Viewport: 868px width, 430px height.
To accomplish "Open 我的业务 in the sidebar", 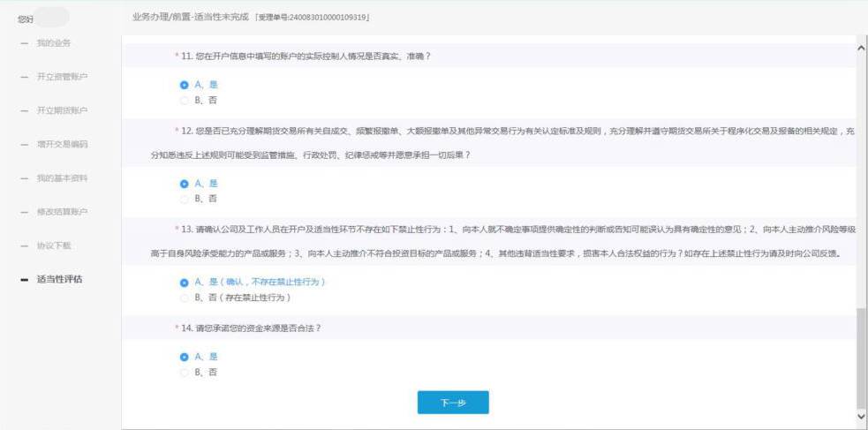I will (53, 43).
